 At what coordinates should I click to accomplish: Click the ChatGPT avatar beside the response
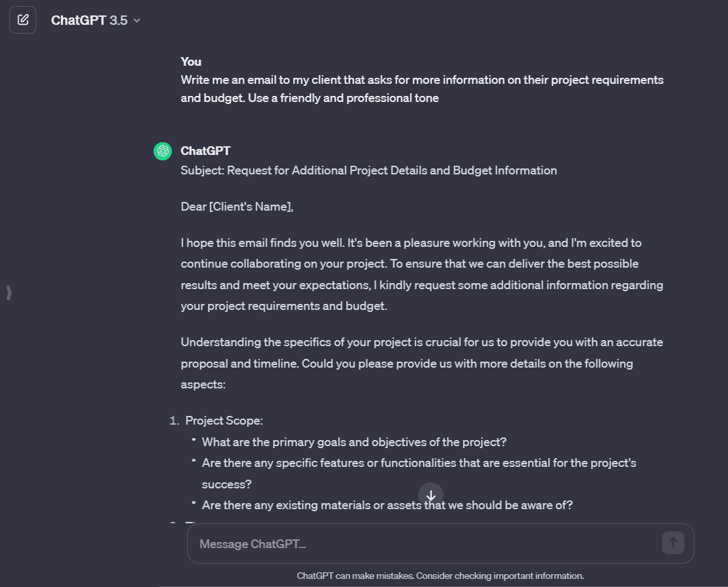(x=162, y=151)
